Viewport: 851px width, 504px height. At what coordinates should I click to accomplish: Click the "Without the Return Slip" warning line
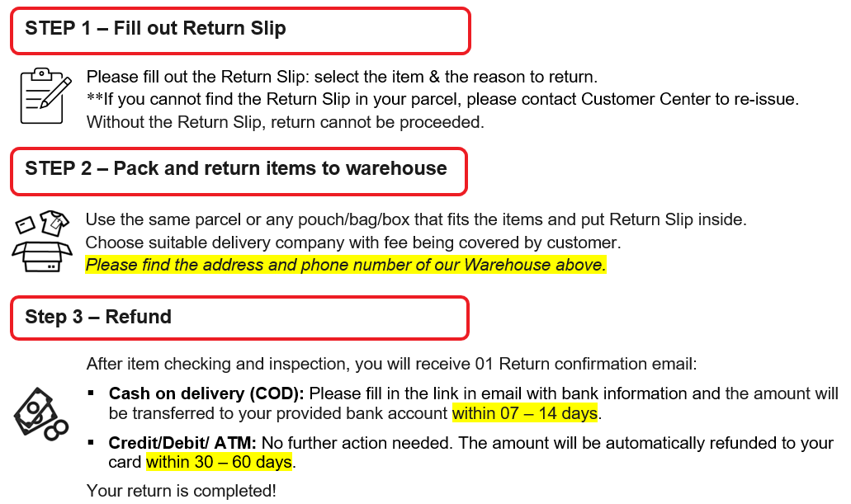[285, 122]
